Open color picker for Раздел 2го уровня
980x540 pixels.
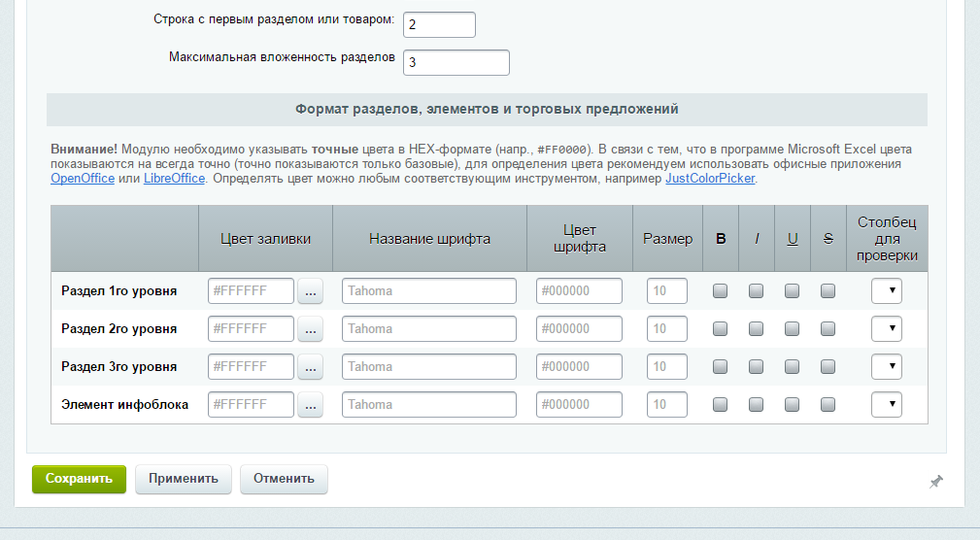tap(310, 329)
